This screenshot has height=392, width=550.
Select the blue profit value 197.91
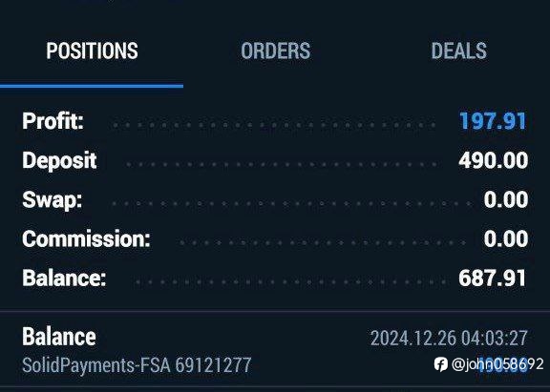pyautogui.click(x=493, y=121)
